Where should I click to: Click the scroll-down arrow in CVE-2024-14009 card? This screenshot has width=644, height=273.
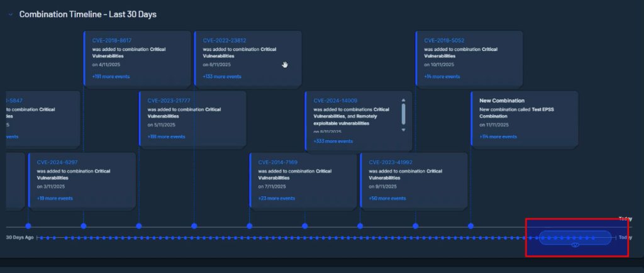(x=403, y=129)
